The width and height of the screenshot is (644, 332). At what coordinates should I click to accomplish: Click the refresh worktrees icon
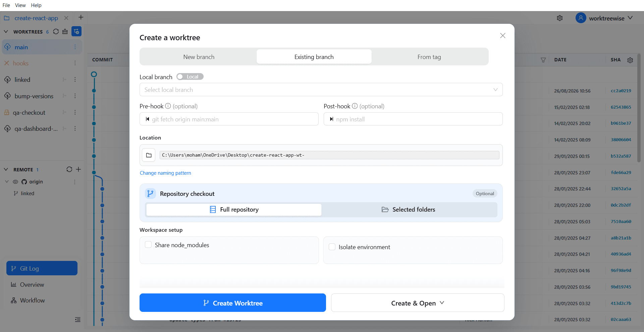click(x=56, y=32)
